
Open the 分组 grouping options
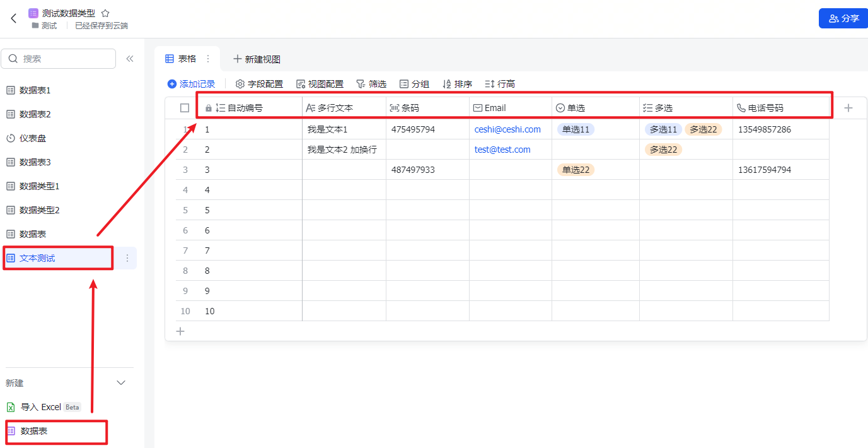click(x=414, y=84)
